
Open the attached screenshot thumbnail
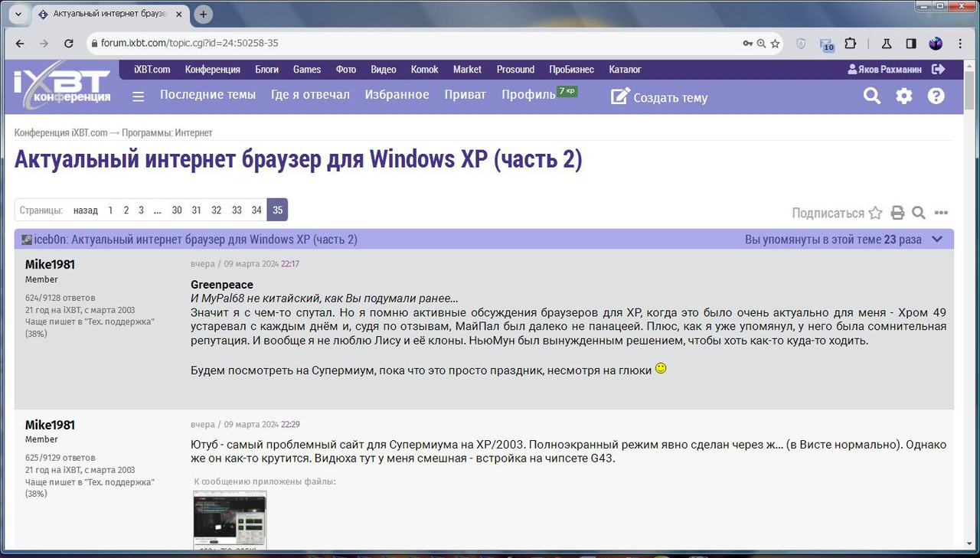click(x=230, y=520)
